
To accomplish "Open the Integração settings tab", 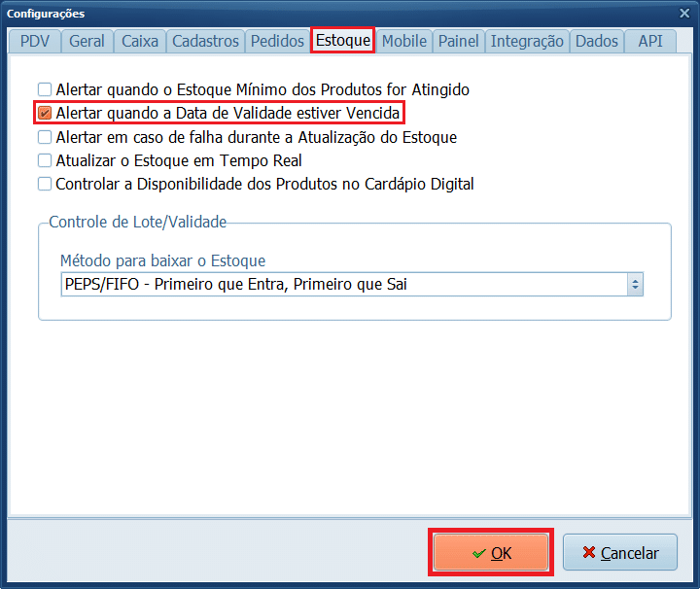I will tap(527, 41).
